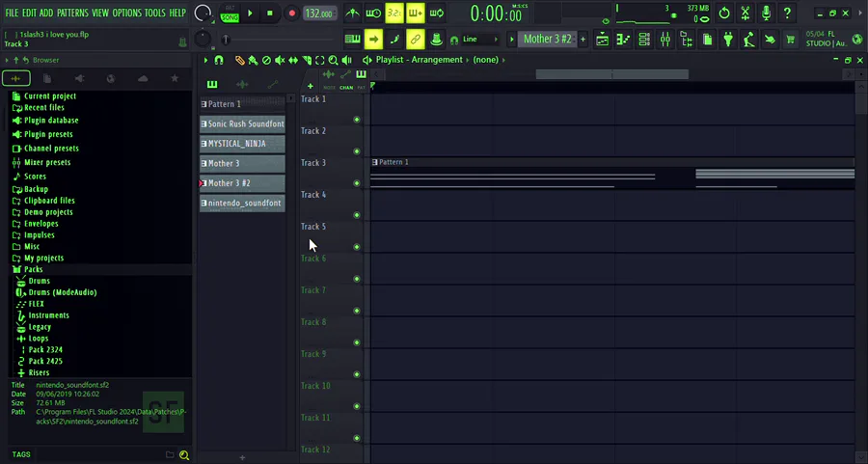Click the undo history circular arrow icon

coord(724,13)
